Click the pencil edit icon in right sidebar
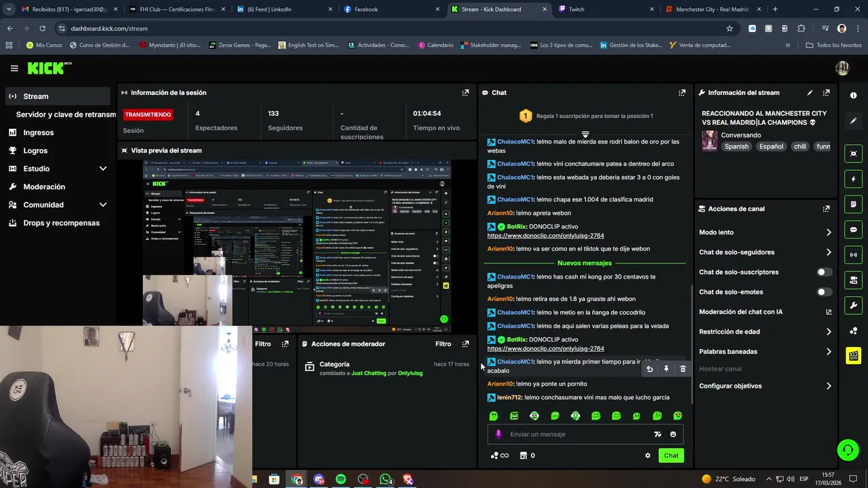Screen dimensions: 868x488 [x=853, y=121]
